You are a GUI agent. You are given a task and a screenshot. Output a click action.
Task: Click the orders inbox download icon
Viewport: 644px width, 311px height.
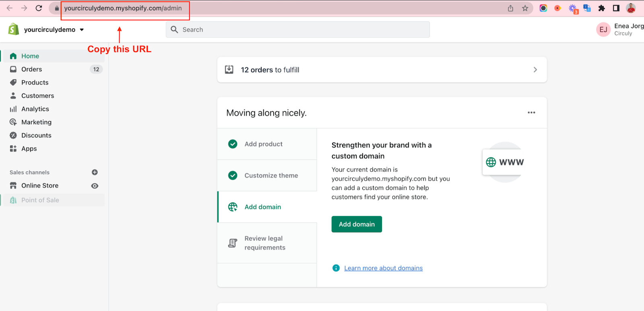[229, 70]
